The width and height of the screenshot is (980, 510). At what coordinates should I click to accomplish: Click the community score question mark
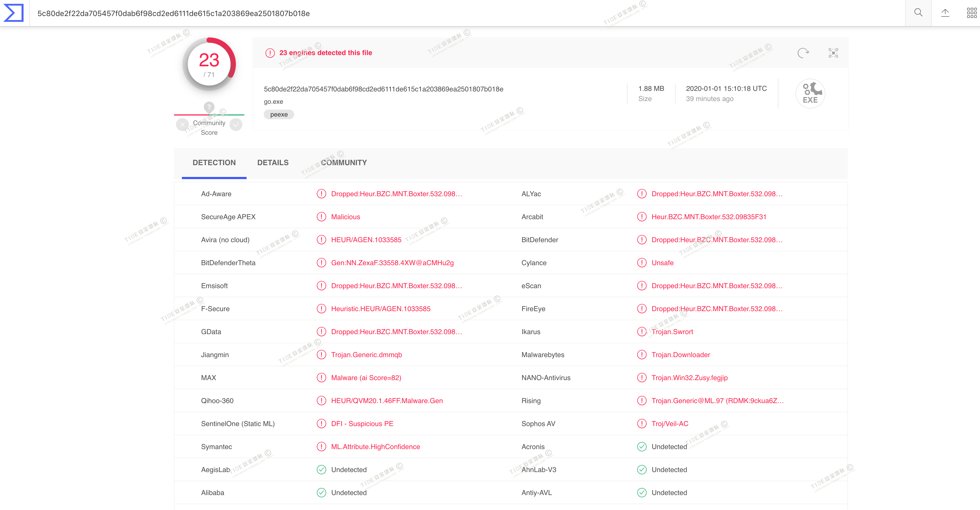209,107
